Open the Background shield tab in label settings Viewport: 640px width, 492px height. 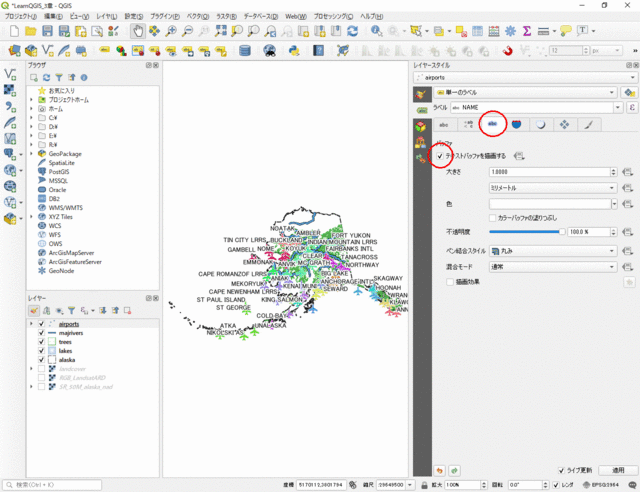[516, 125]
